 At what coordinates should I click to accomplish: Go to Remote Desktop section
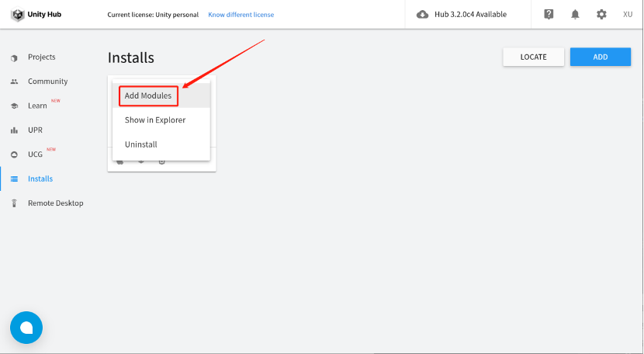pyautogui.click(x=55, y=203)
